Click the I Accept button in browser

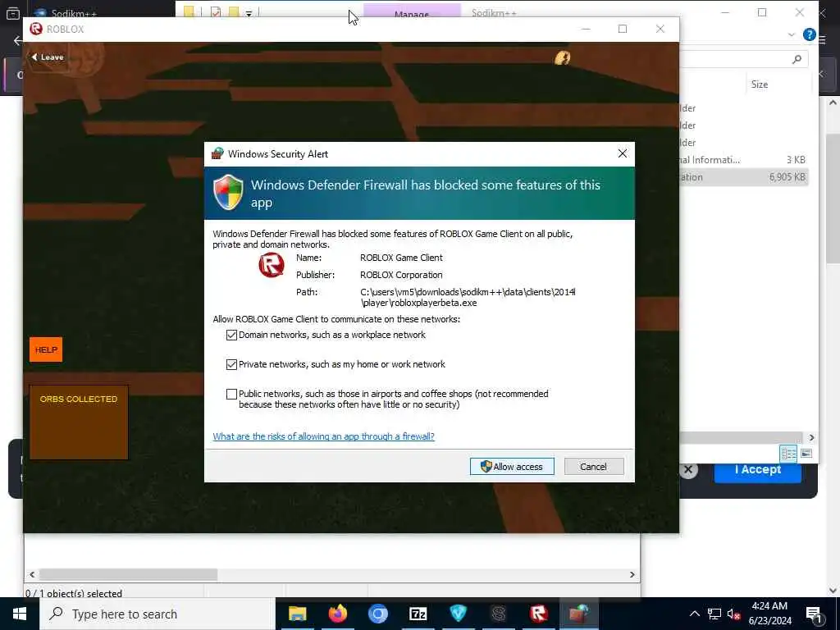(x=757, y=470)
